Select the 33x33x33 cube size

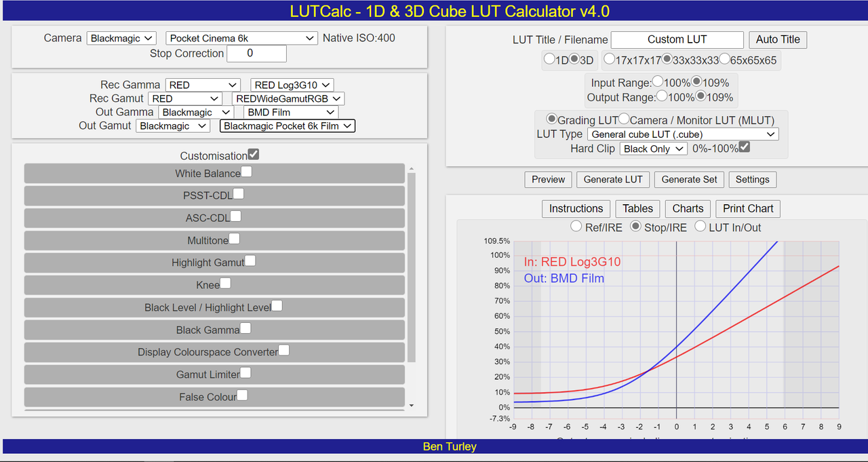(x=667, y=59)
